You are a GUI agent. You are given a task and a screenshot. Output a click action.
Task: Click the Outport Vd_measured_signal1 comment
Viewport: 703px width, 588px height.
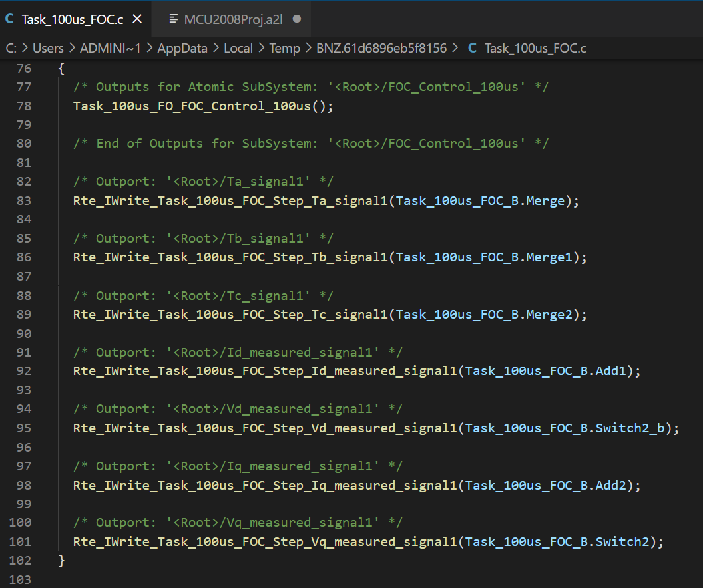tap(238, 409)
